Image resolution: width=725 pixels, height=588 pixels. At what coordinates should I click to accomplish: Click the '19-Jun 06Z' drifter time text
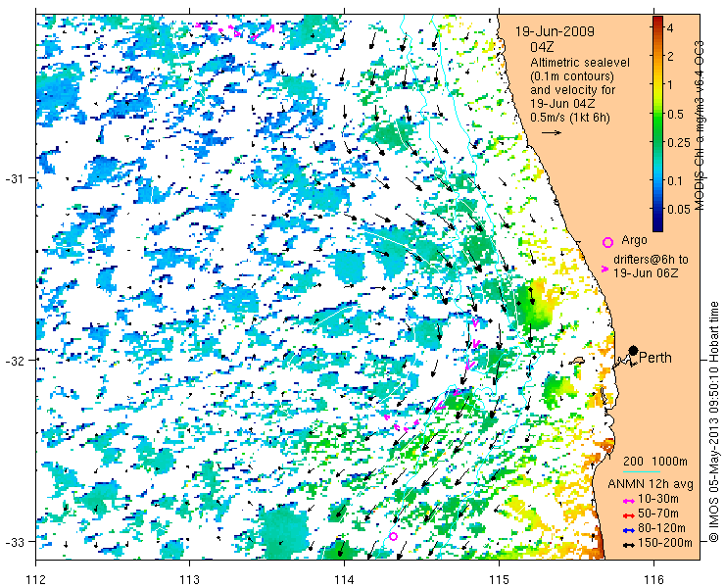(x=646, y=273)
